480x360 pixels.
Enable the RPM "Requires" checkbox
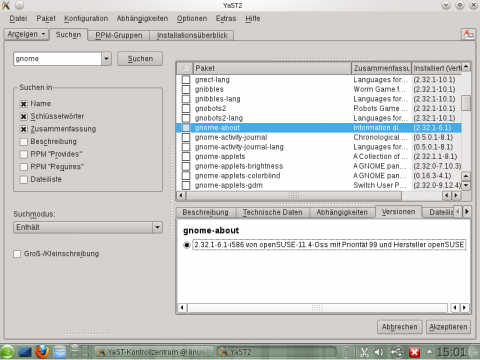pyautogui.click(x=23, y=167)
